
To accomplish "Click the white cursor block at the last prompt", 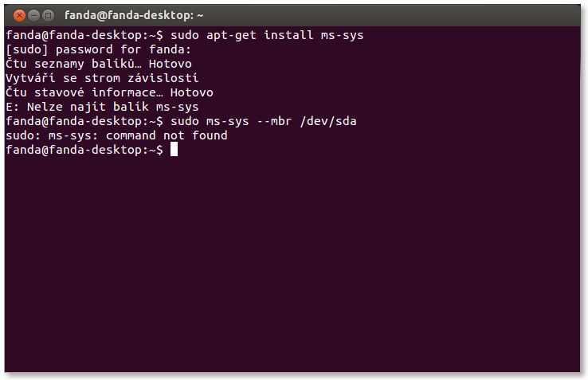I will [x=174, y=150].
